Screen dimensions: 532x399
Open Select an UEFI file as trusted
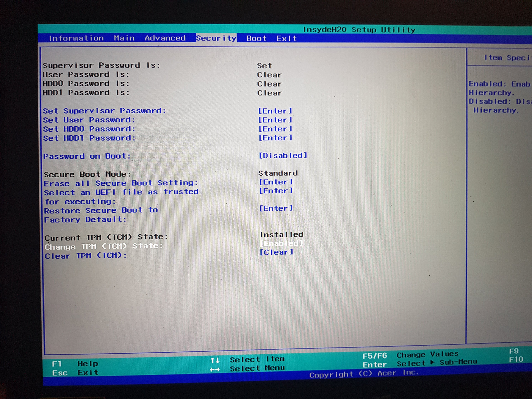coord(121,192)
